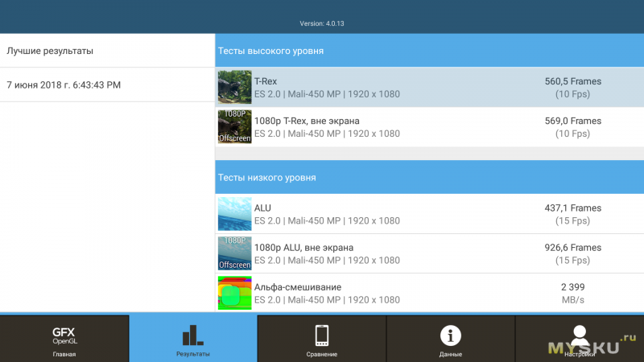Viewport: 644px width, 362px height.
Task: Click the bar chart results icon
Action: click(x=193, y=335)
